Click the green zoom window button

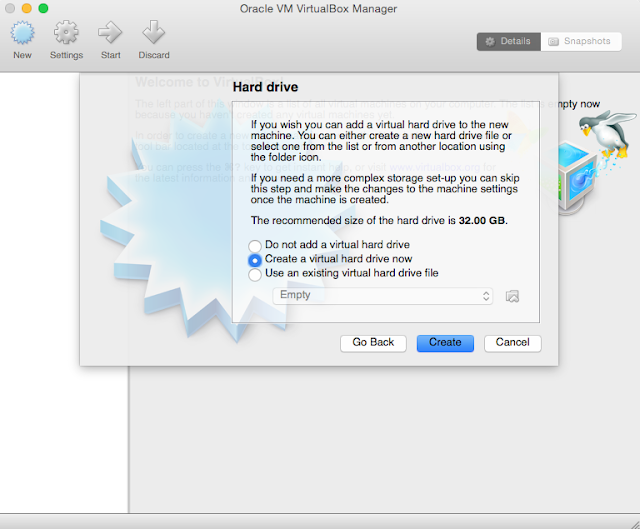click(x=43, y=8)
